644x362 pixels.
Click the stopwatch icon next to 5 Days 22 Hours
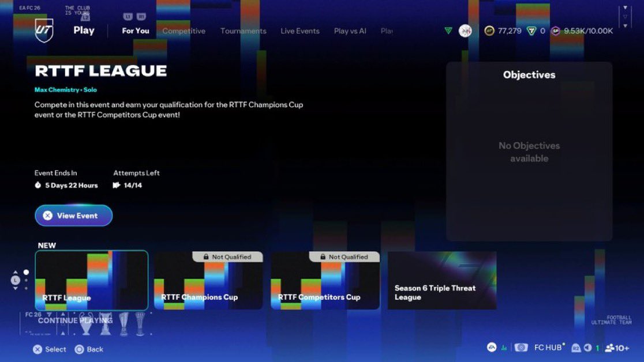coord(38,185)
